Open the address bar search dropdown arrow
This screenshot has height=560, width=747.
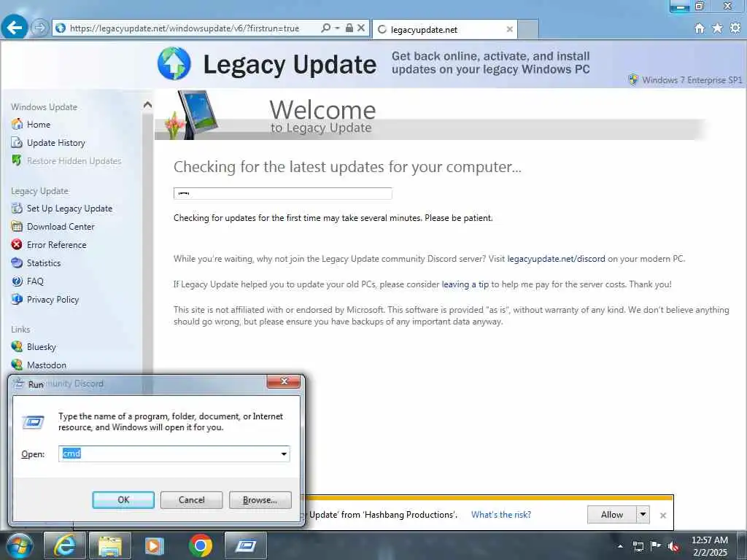point(337,28)
